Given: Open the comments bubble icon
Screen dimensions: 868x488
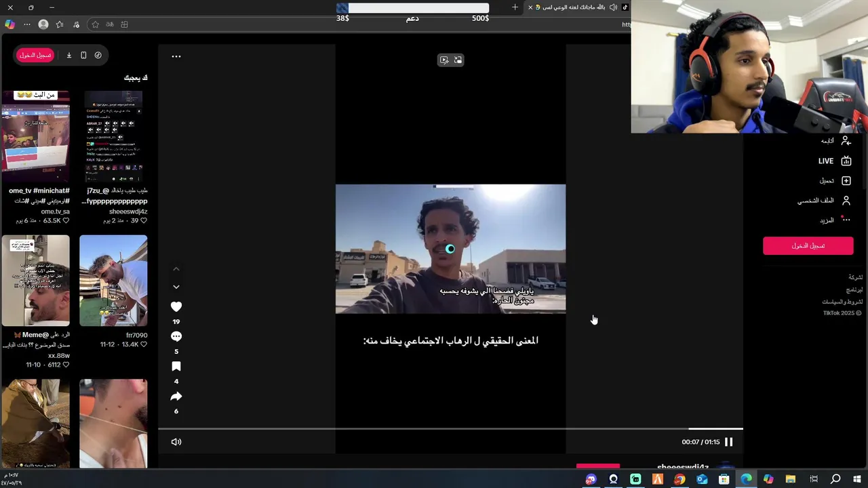Looking at the screenshot, I should point(176,337).
